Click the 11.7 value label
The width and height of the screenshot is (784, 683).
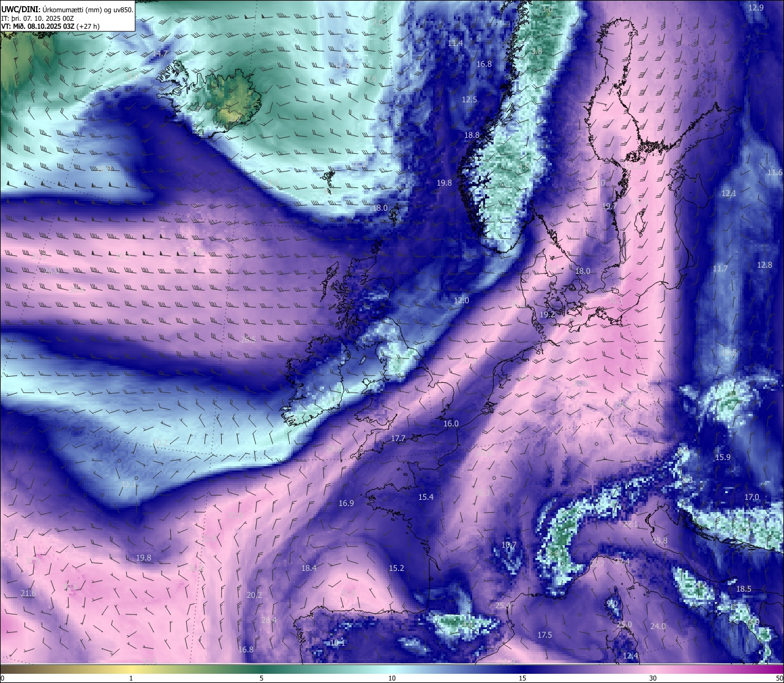click(x=720, y=268)
